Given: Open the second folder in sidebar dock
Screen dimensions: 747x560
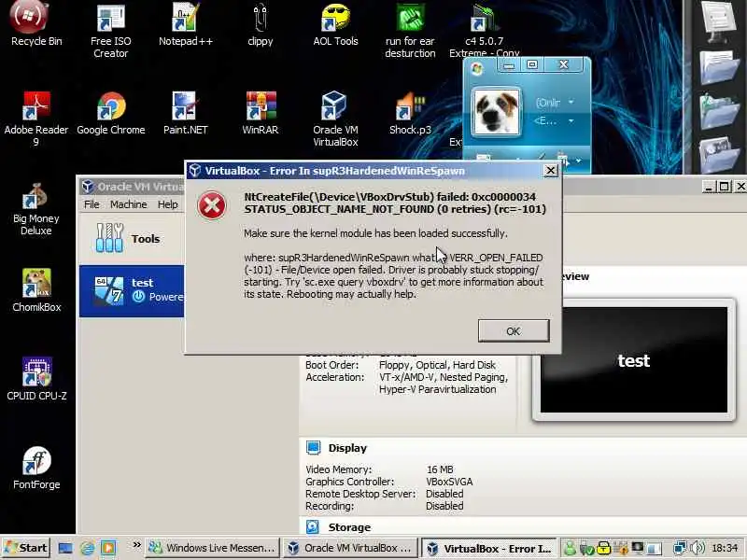Looking at the screenshot, I should (719, 112).
